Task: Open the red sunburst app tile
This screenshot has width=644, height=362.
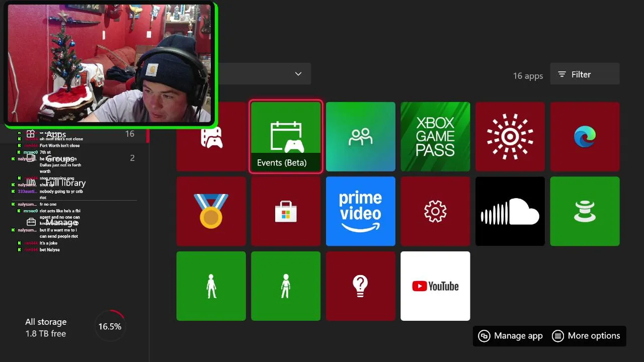Action: tap(510, 137)
